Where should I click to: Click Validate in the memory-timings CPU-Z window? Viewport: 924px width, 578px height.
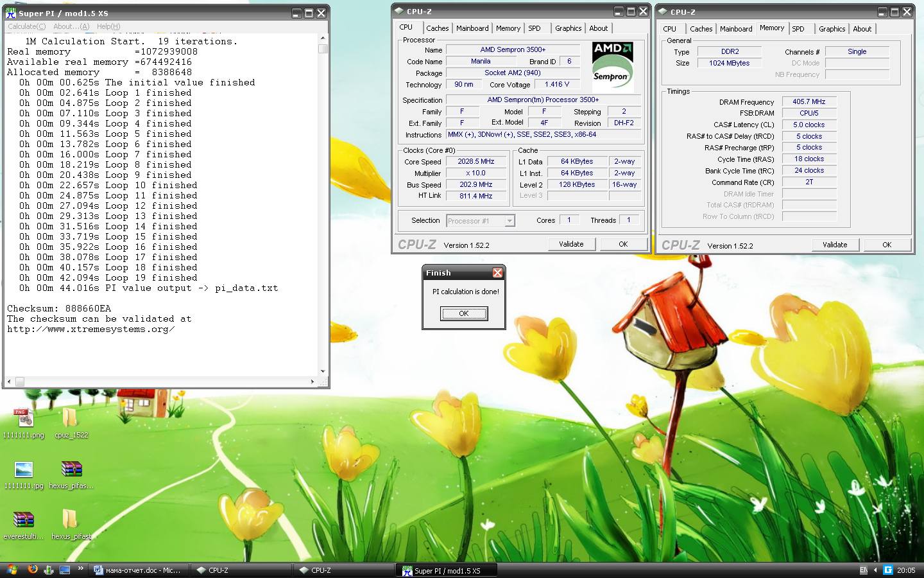(x=835, y=245)
